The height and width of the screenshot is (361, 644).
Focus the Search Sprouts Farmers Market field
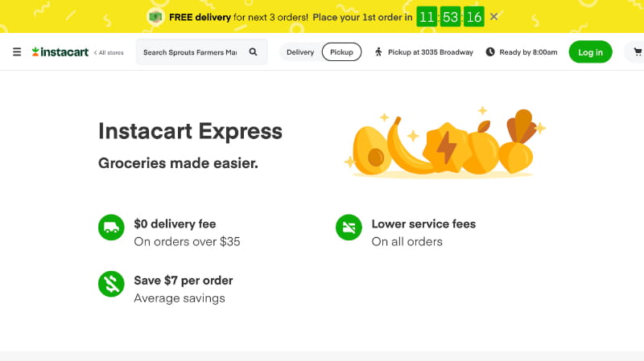click(190, 52)
